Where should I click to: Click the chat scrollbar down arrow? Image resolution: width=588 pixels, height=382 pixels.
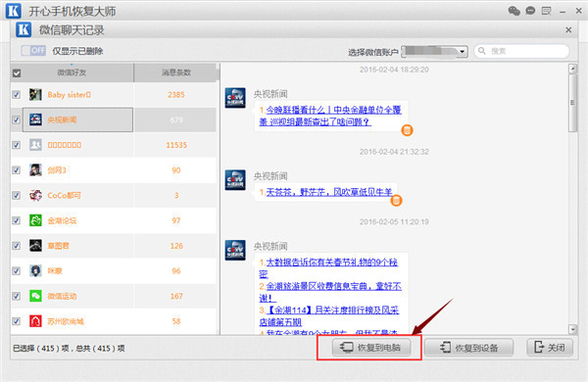[572, 329]
